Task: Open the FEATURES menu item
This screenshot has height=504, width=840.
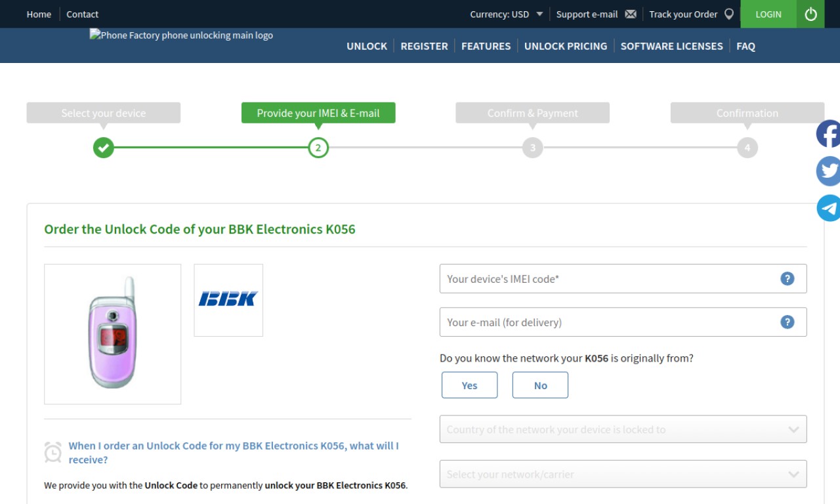Action: coord(486,46)
